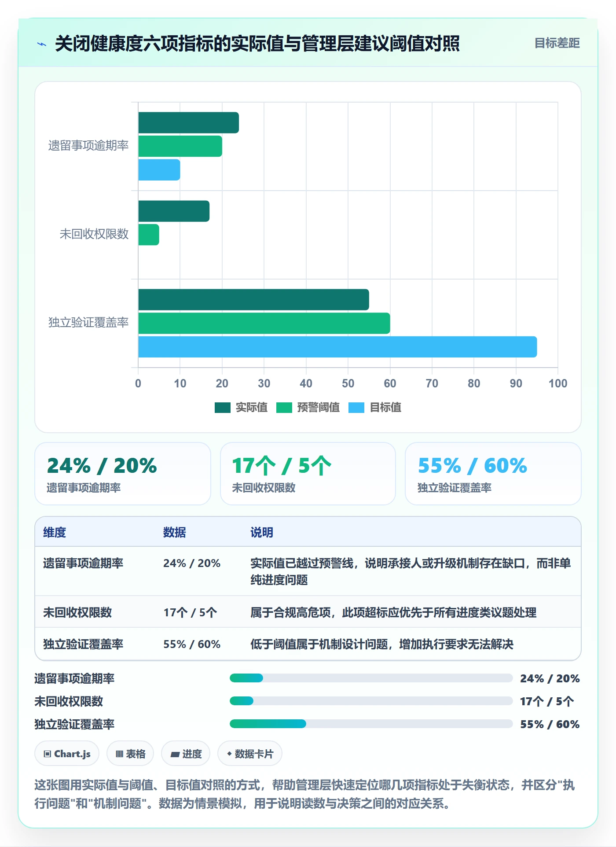
Task: Click the 维度 column header
Action: pos(55,532)
